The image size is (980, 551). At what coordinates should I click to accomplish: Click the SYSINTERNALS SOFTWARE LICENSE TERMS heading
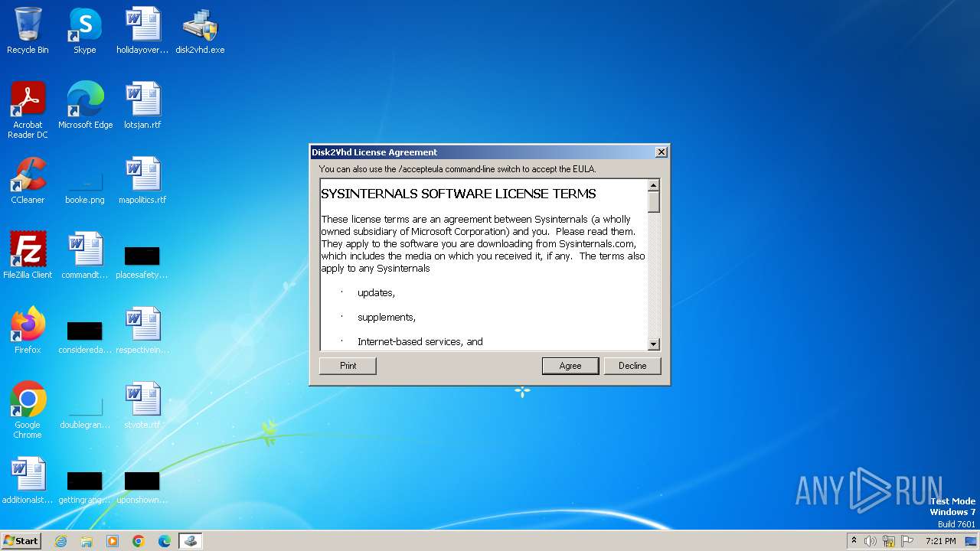tap(458, 194)
